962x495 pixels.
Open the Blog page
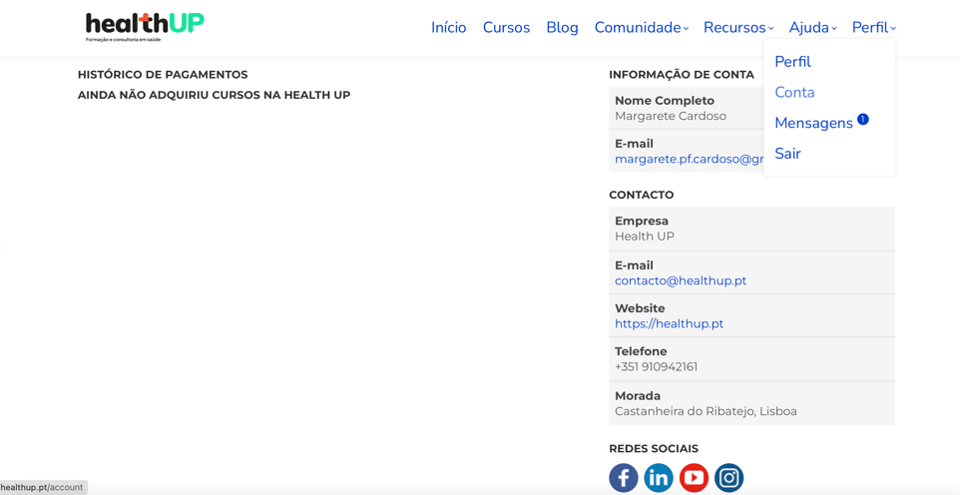[x=562, y=28]
